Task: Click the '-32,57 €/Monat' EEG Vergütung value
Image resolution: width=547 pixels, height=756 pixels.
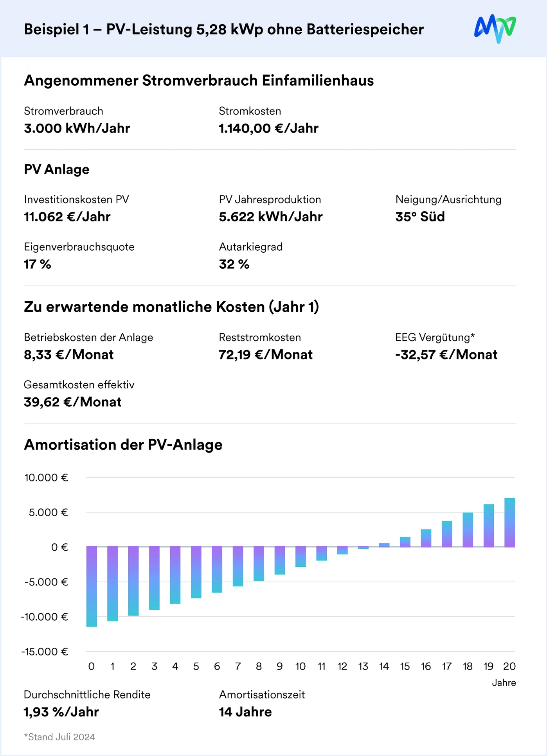Action: pyautogui.click(x=446, y=355)
